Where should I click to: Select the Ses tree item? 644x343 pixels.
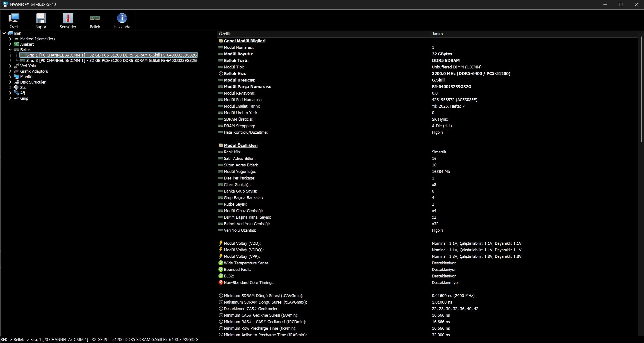pyautogui.click(x=23, y=88)
